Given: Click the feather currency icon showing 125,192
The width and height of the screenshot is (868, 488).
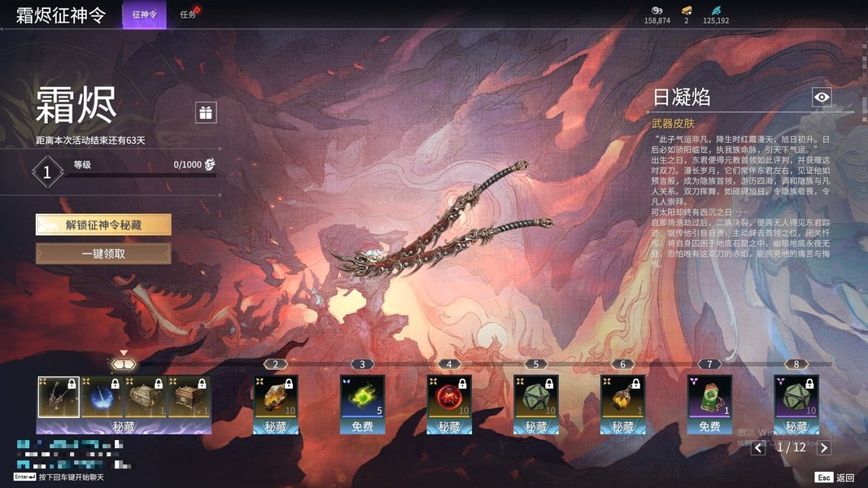Looking at the screenshot, I should coord(716,10).
